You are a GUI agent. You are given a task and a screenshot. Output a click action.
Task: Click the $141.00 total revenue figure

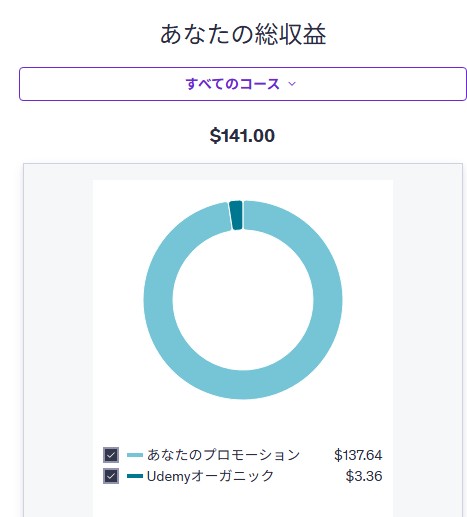click(x=242, y=136)
